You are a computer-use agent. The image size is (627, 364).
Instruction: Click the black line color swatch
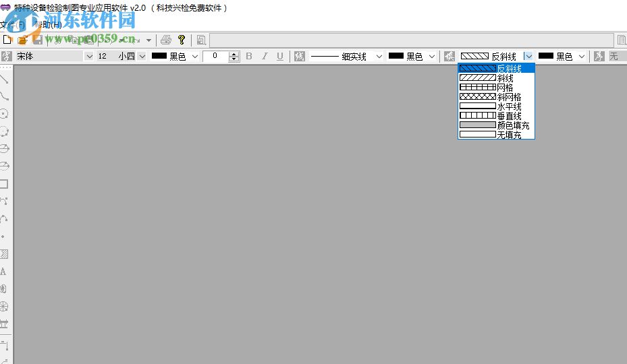tap(396, 56)
